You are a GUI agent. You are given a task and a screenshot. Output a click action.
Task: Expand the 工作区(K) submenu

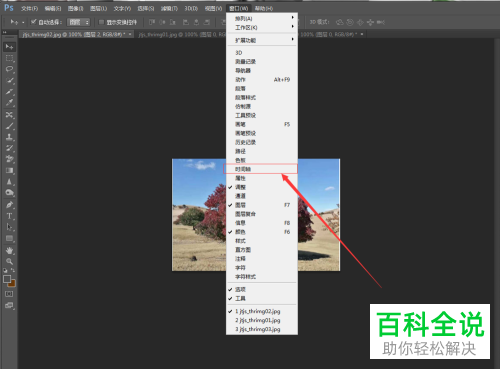[x=262, y=27]
